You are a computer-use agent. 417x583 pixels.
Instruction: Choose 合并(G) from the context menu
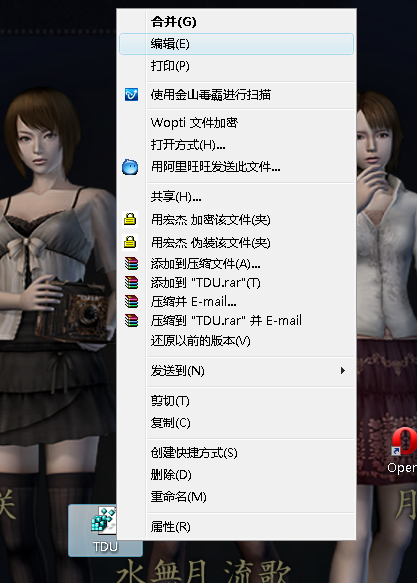click(x=236, y=22)
